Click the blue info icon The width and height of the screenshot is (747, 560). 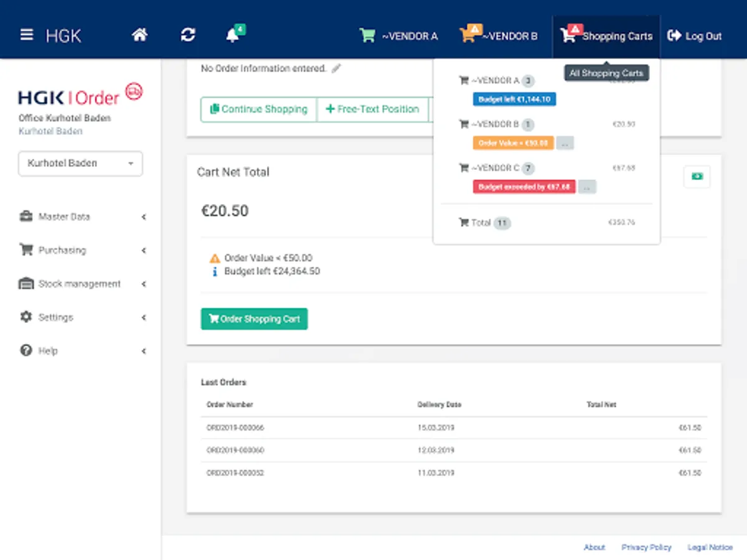point(215,272)
